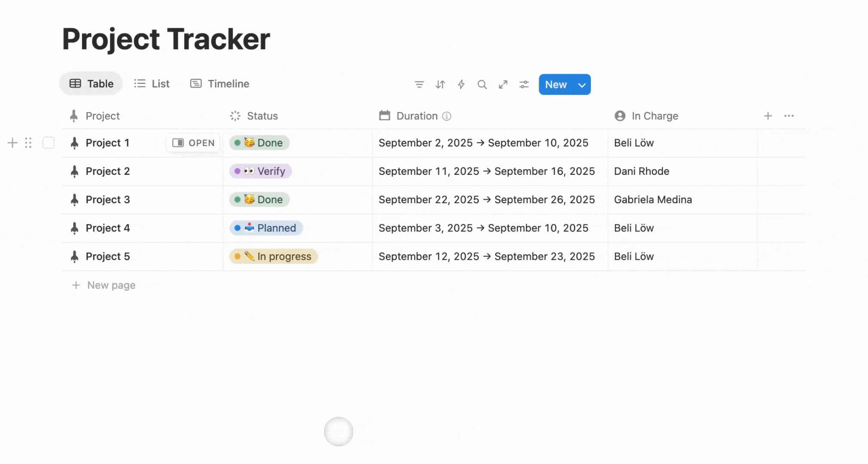The width and height of the screenshot is (868, 464).
Task: Expand the New button dropdown chevron
Action: (x=582, y=85)
